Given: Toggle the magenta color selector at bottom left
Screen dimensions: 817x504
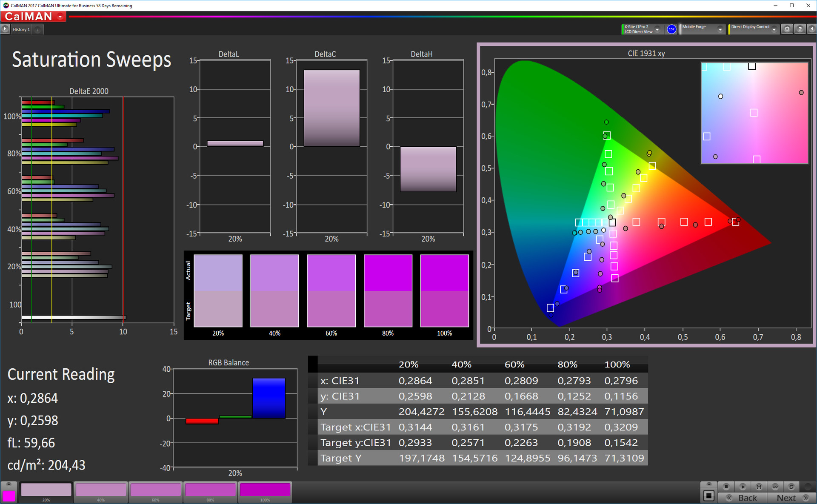Looking at the screenshot, I should click(x=9, y=496).
